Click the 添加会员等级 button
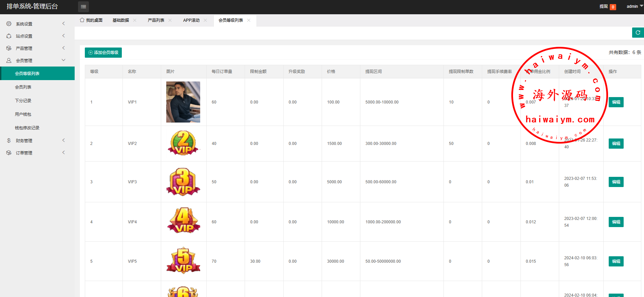644x297 pixels. 103,53
